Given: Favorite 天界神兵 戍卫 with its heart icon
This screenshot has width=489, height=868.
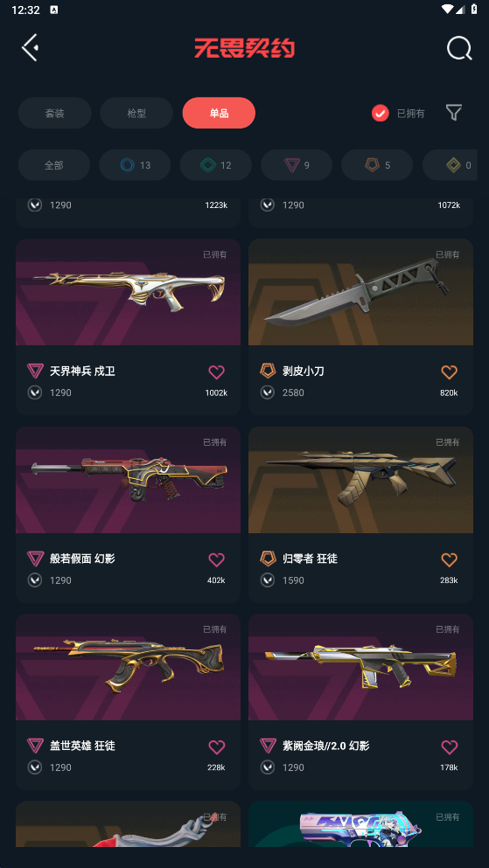Looking at the screenshot, I should [217, 372].
